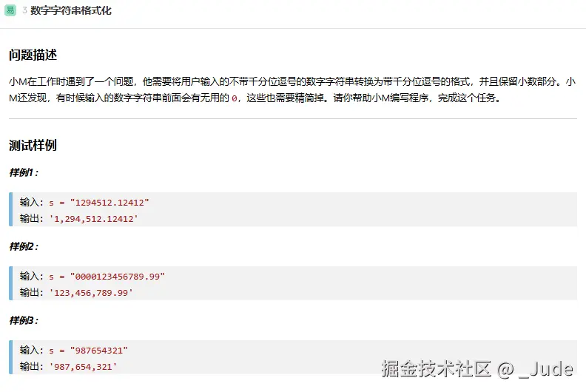Click input string "987654321"
586x392 pixels.
[x=98, y=350]
